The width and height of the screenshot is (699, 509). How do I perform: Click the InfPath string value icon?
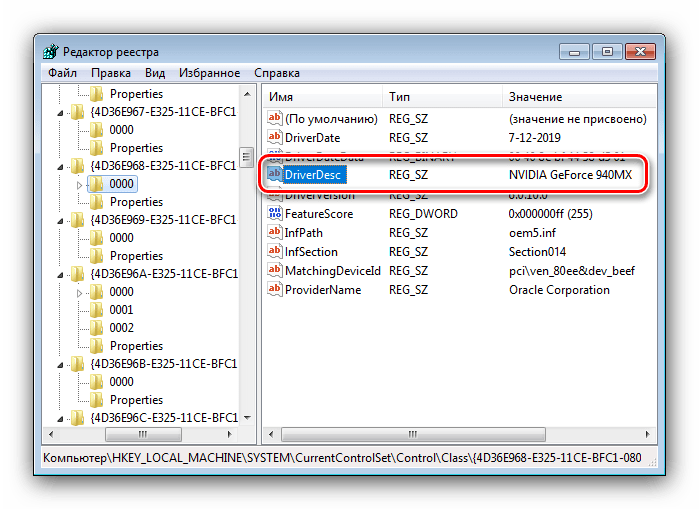275,232
